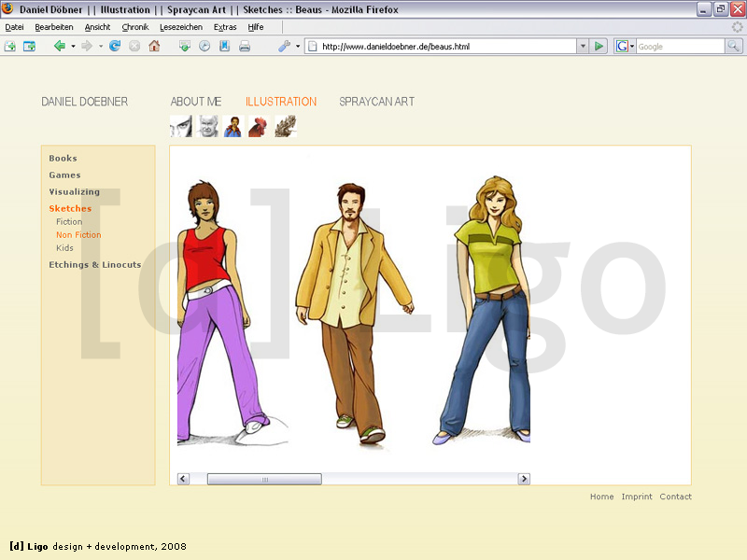Follow the Home footer link
This screenshot has width=747, height=560.
point(601,497)
